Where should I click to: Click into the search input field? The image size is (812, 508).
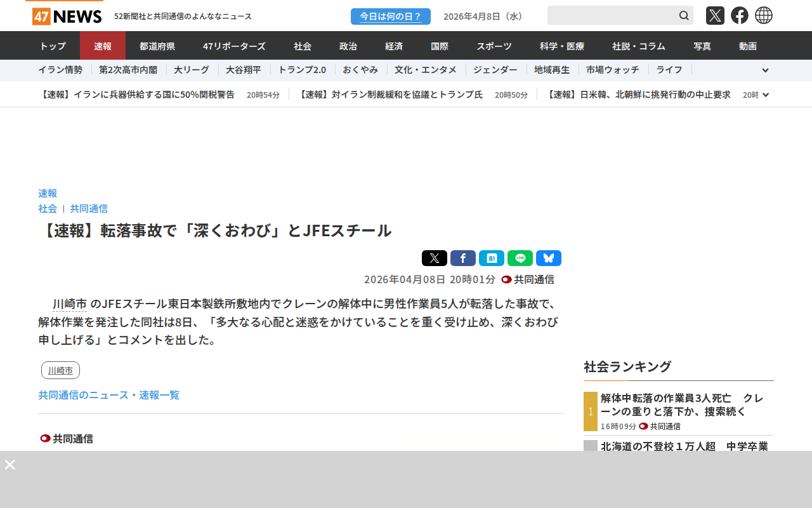612,15
